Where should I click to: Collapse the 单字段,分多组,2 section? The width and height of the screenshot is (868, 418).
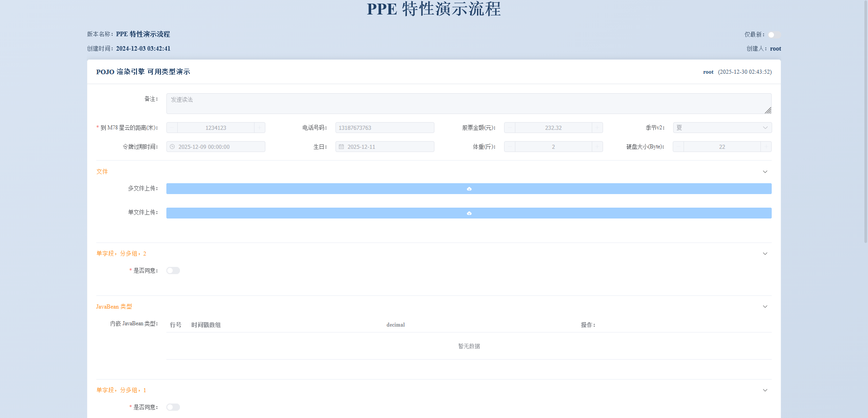pos(765,254)
